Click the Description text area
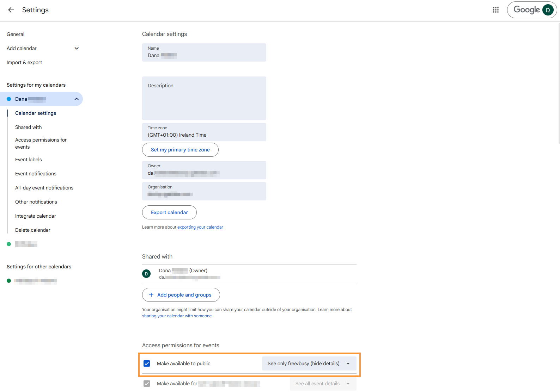The height and width of the screenshot is (392, 560). [x=204, y=98]
